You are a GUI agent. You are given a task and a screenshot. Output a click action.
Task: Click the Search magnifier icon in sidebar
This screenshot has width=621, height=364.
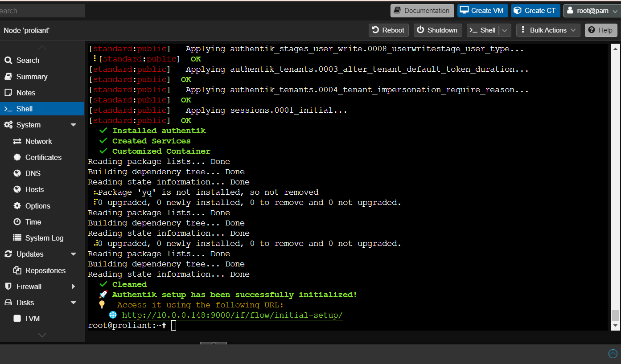(8, 60)
